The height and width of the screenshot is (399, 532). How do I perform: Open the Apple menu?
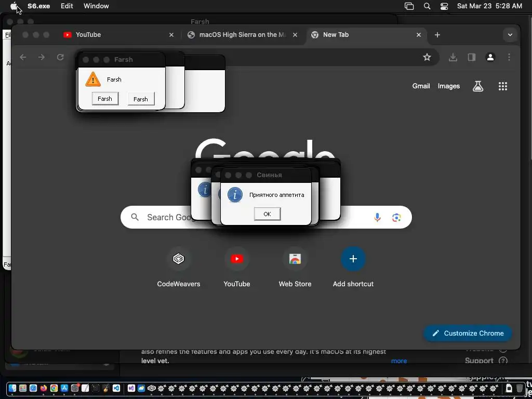click(14, 6)
